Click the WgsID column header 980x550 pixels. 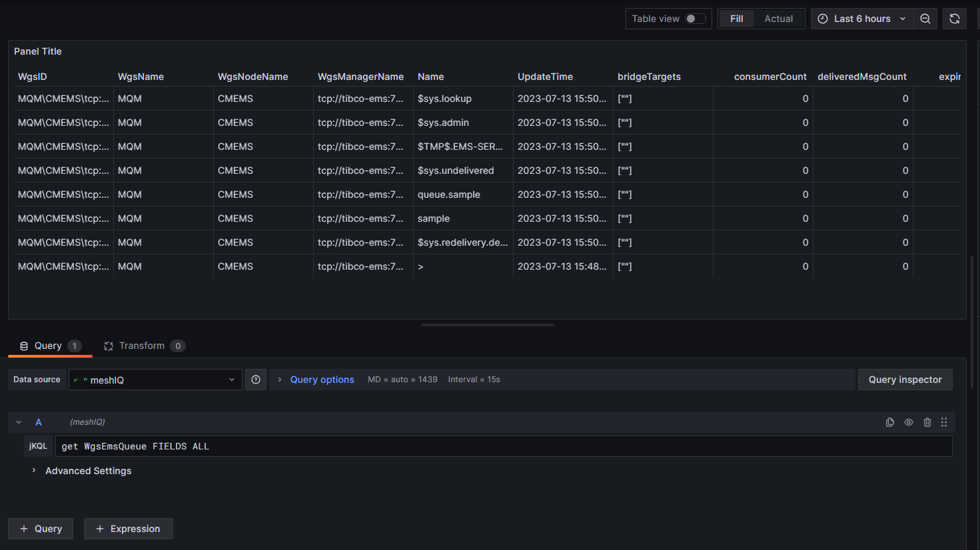33,77
